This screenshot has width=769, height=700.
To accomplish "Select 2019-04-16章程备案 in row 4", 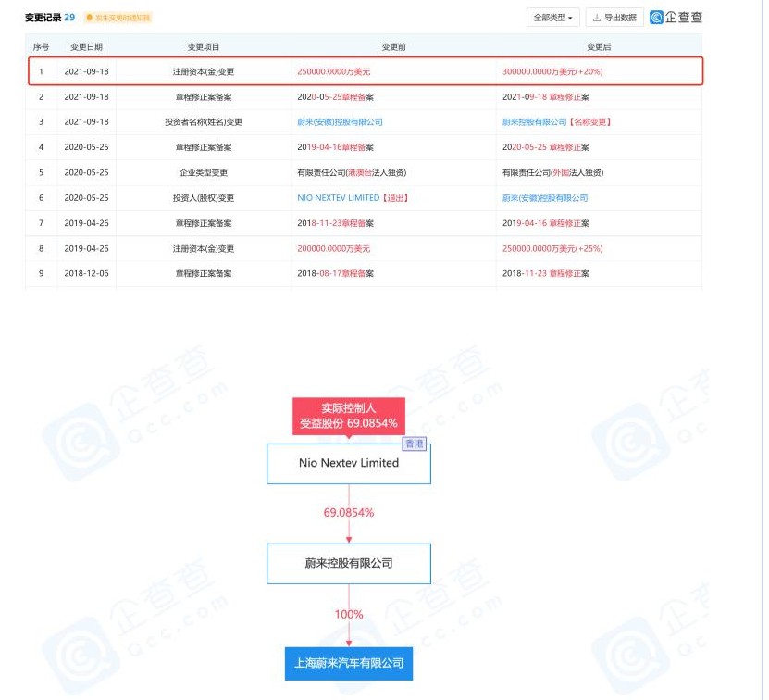I will coord(336,147).
